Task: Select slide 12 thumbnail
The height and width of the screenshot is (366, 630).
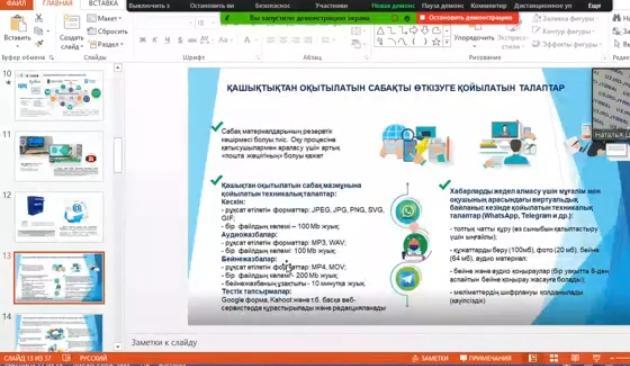Action: pos(59,217)
